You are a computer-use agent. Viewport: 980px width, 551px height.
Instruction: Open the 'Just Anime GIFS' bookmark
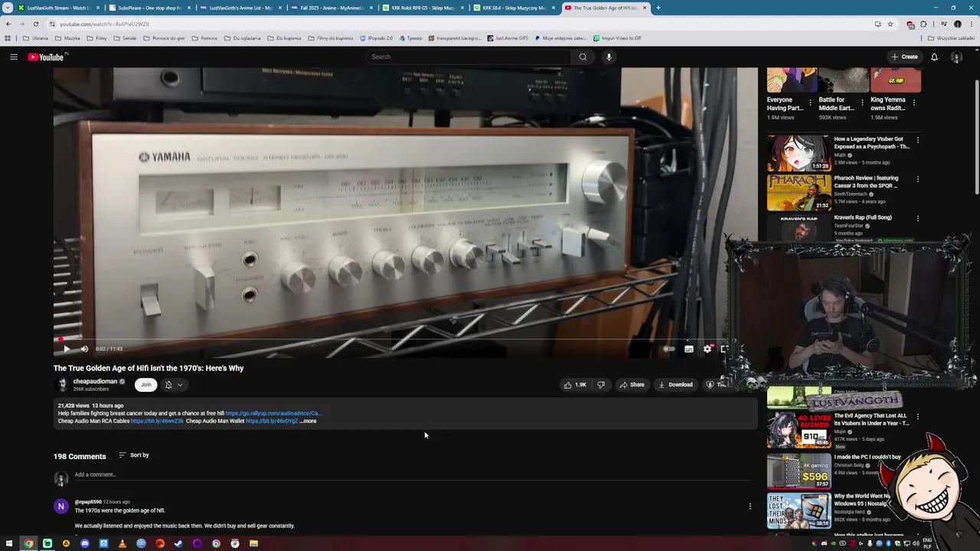pyautogui.click(x=507, y=38)
